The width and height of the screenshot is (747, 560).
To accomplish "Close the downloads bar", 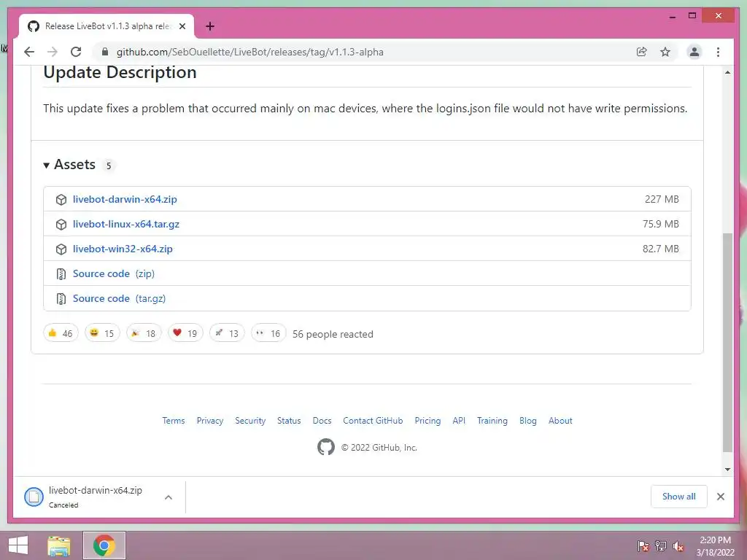I will [x=720, y=497].
